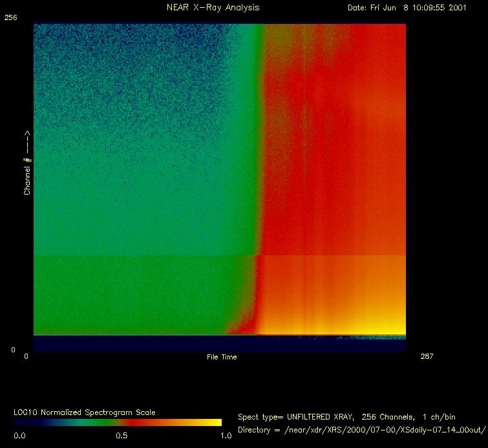Click the 0.5 tick label under the color scale

point(122,436)
